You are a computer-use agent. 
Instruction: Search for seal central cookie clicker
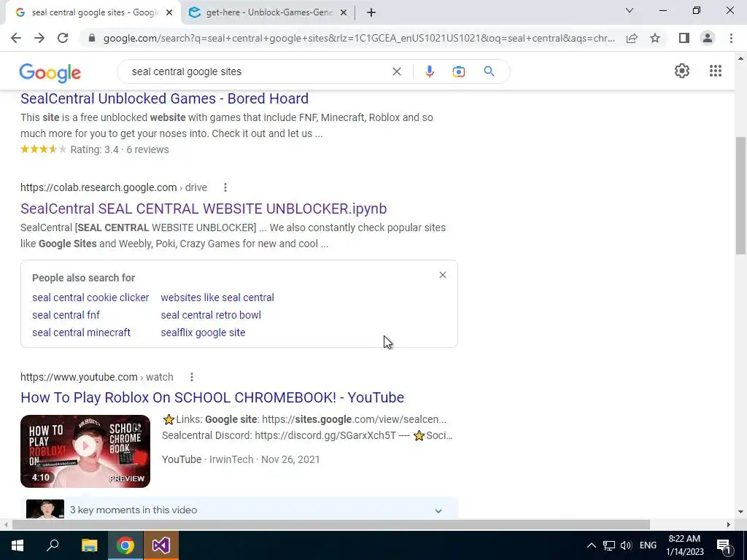click(x=90, y=297)
